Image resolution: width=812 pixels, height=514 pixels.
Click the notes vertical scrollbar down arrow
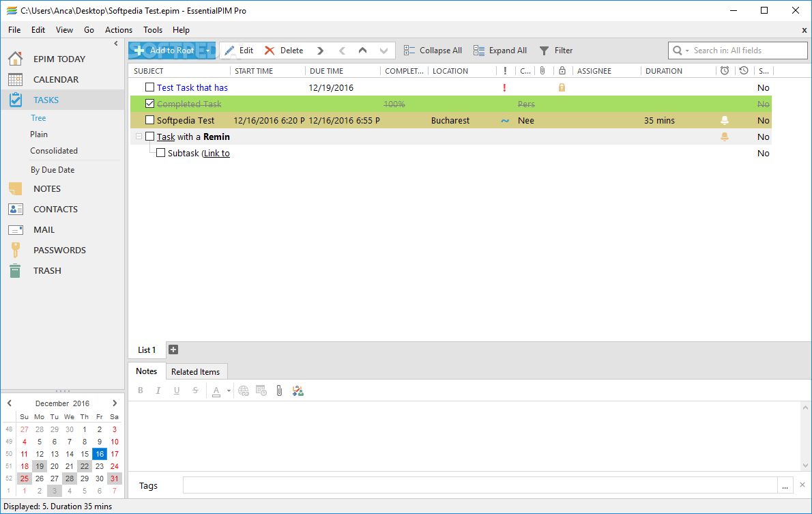805,466
